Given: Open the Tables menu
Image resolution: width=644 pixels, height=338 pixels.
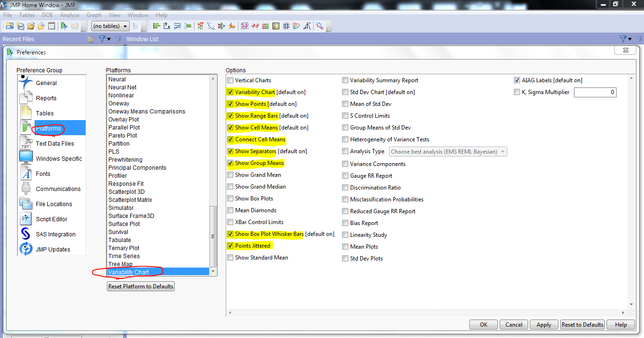Looking at the screenshot, I should coord(27,15).
